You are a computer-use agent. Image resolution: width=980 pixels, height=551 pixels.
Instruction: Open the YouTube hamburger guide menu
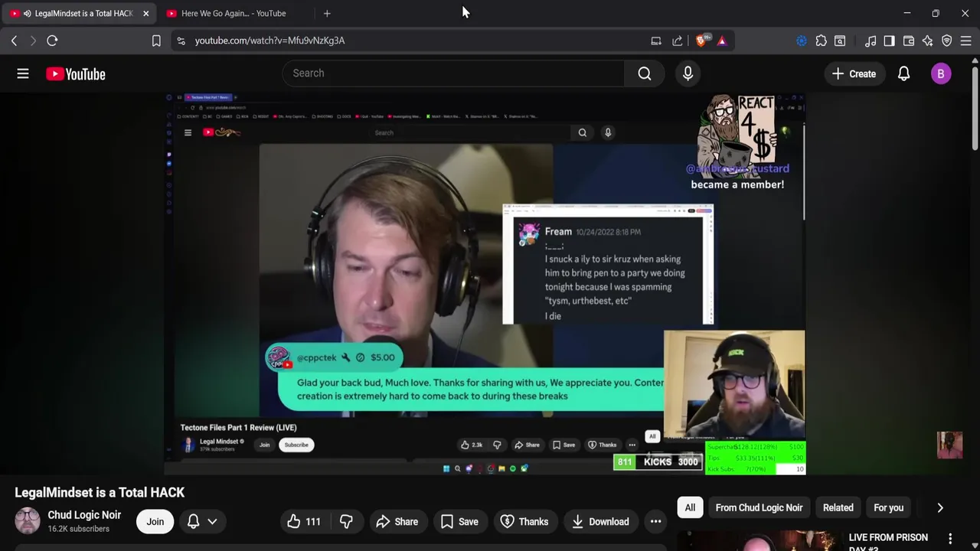(x=23, y=73)
